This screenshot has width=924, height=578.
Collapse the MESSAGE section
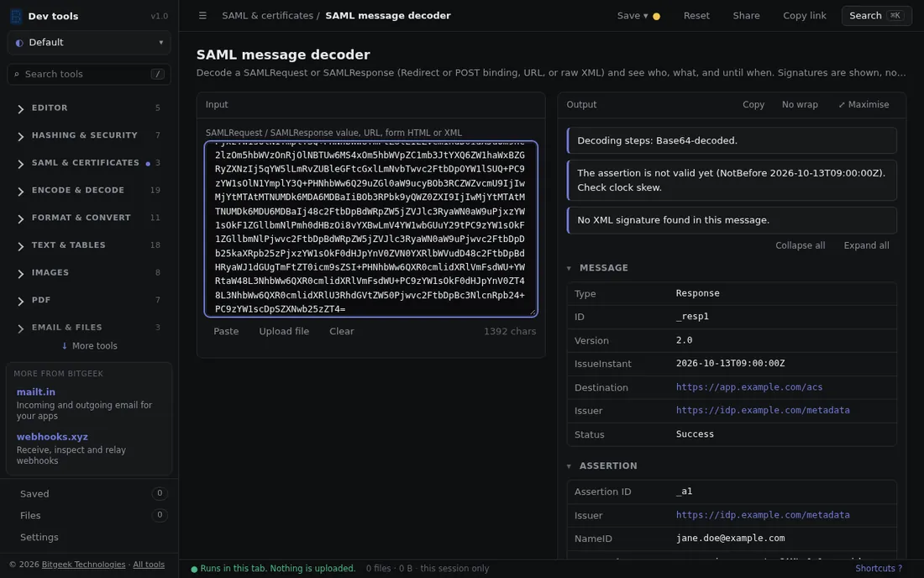597,268
